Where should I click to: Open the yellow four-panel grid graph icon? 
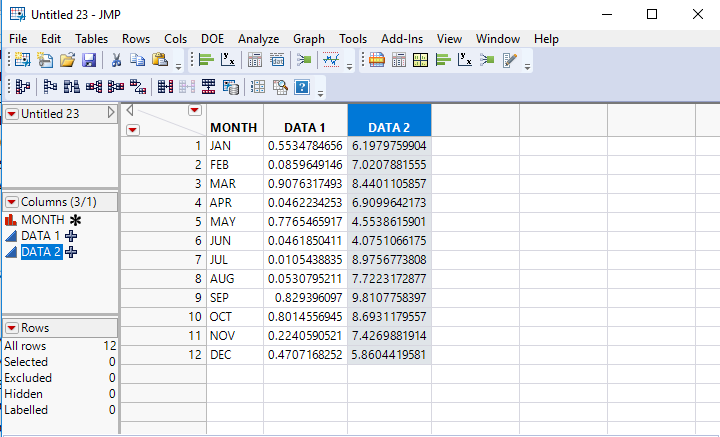[420, 60]
